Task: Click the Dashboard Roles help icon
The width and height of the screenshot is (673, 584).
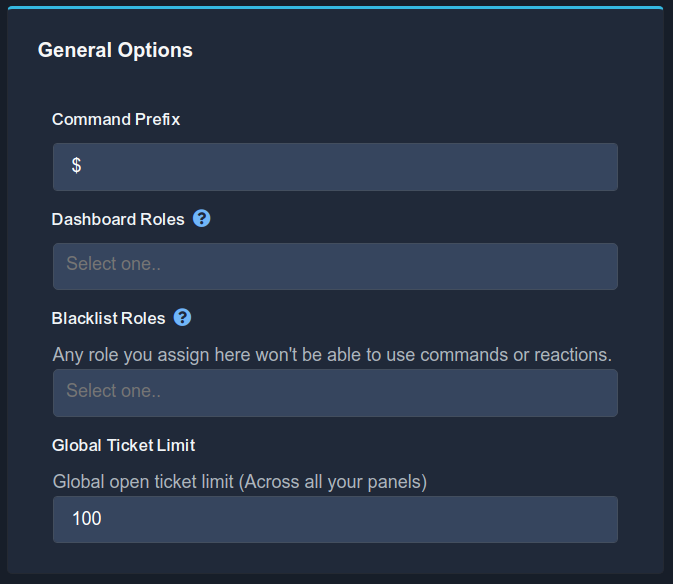Action: point(202,218)
